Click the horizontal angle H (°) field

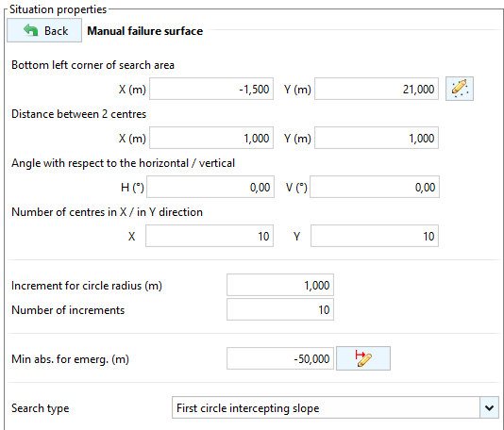pyautogui.click(x=210, y=187)
